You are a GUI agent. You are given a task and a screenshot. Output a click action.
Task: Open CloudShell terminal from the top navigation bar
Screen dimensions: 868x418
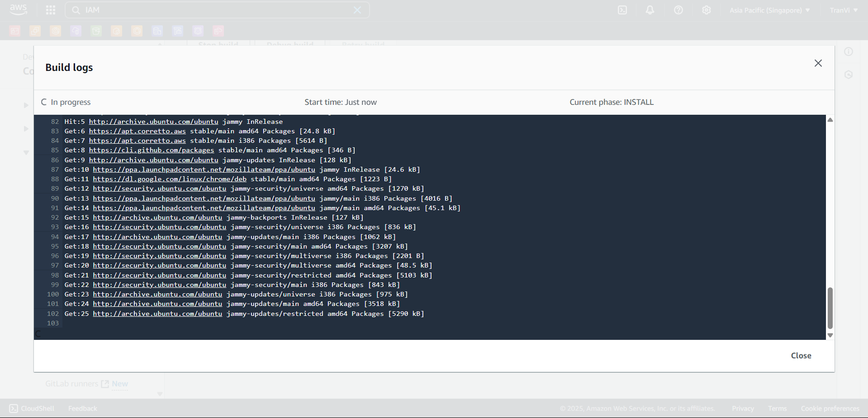(x=622, y=9)
